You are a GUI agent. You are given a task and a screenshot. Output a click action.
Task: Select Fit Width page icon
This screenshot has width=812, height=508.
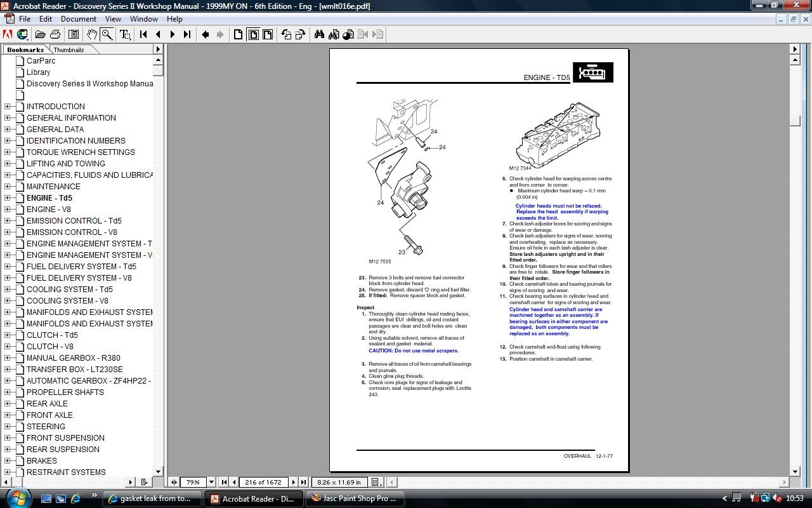[268, 34]
